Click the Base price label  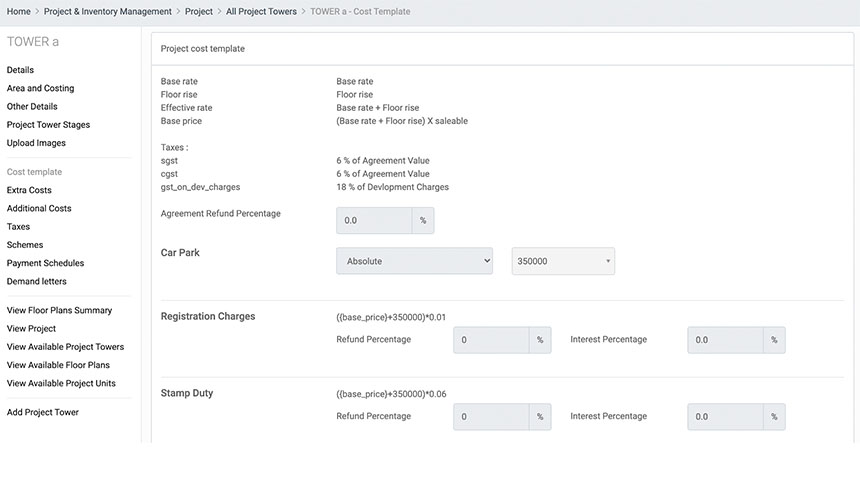pos(181,121)
